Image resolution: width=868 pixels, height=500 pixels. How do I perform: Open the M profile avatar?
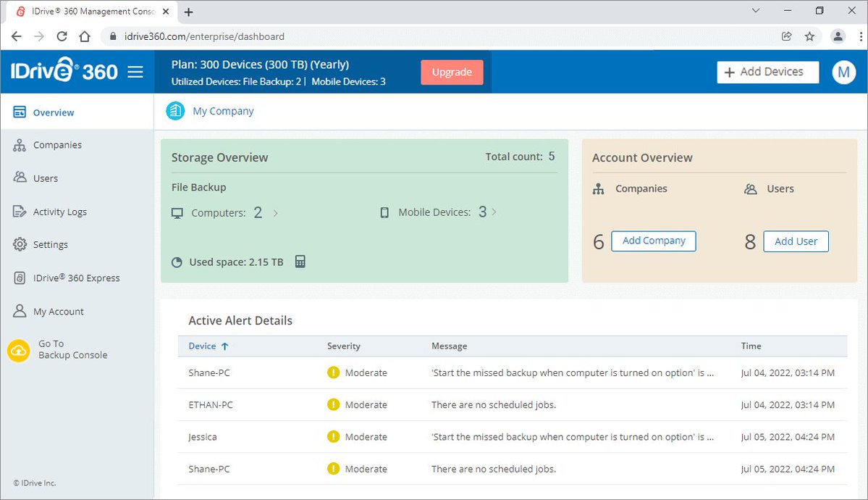[843, 72]
